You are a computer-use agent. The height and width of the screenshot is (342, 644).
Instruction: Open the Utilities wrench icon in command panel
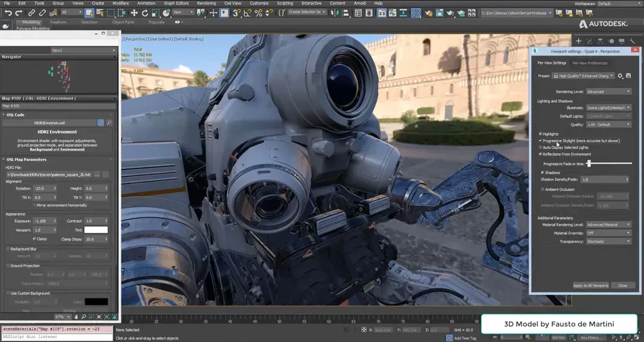click(633, 41)
